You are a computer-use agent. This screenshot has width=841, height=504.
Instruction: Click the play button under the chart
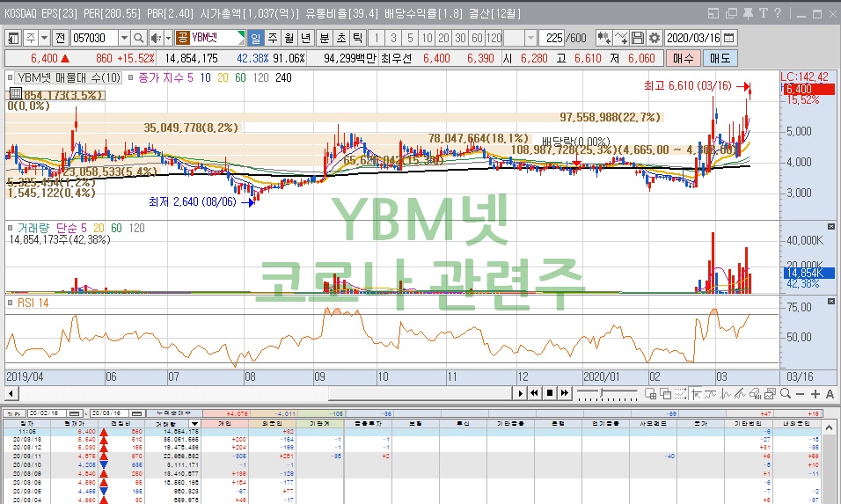tap(520, 393)
